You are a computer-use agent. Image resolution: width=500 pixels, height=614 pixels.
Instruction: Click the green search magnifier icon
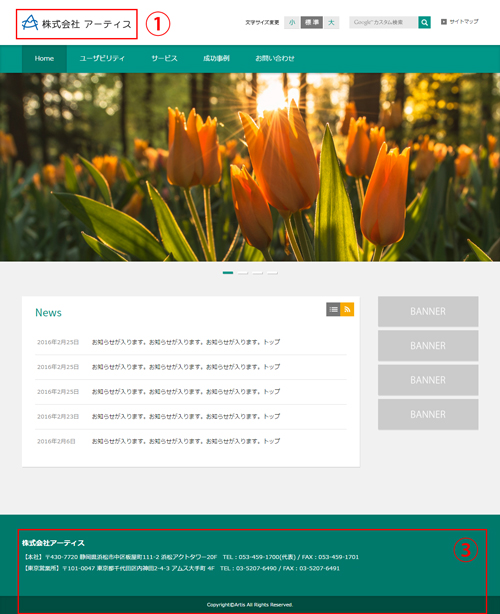(424, 22)
